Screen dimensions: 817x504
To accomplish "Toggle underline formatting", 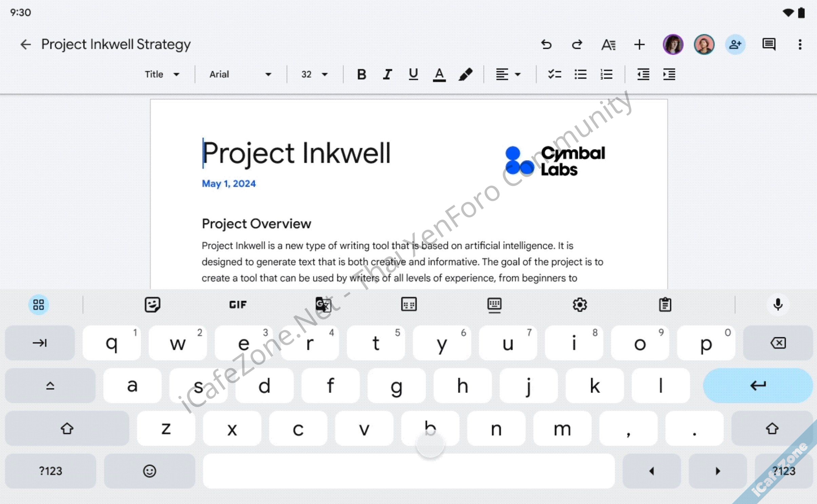I will [413, 74].
